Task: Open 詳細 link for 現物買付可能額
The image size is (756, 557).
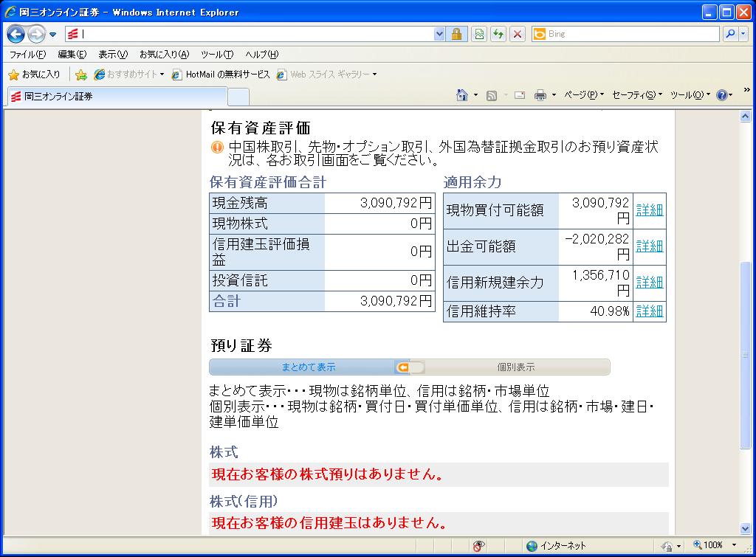Action: pos(649,210)
